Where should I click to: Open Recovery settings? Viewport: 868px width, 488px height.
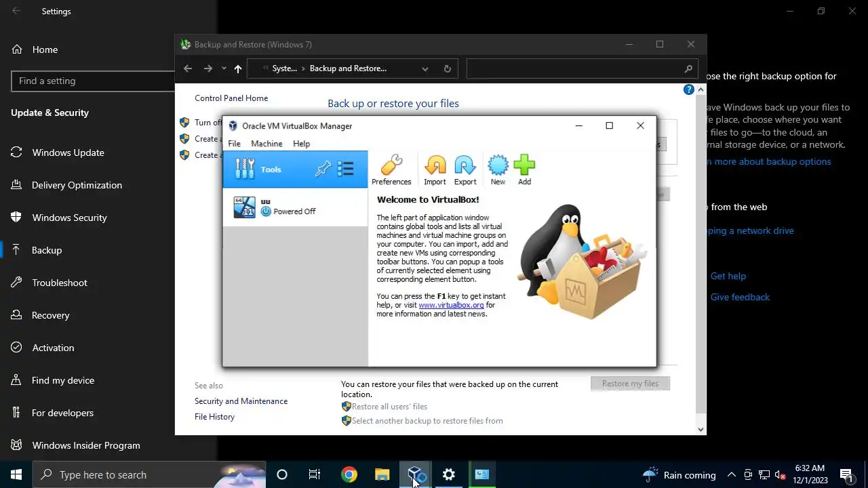(50, 315)
